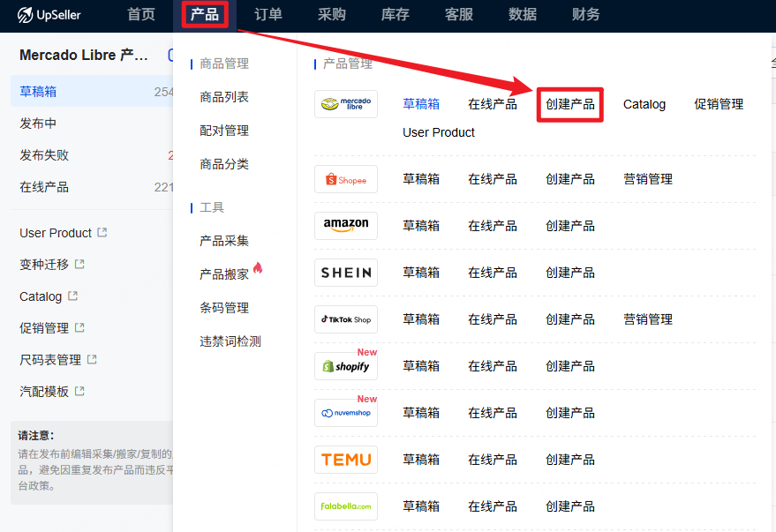776x532 pixels.
Task: Click the Falabella platform logo
Action: click(x=346, y=506)
